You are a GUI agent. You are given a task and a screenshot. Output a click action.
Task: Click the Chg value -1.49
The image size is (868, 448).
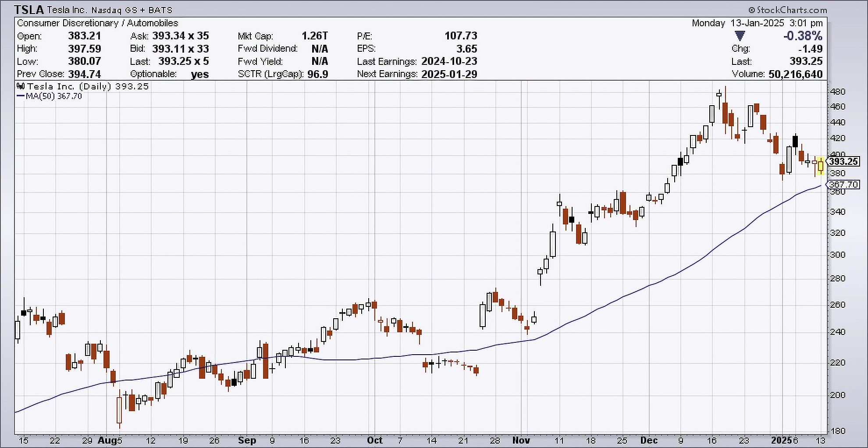coord(810,49)
